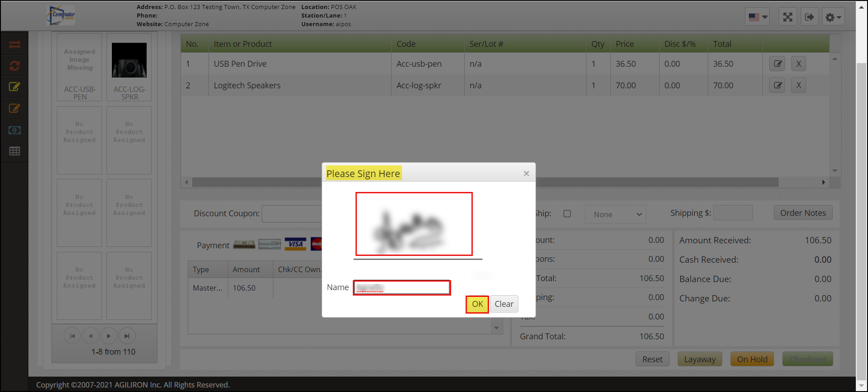
Task: Click the Computer Zone logo
Action: 61,15
